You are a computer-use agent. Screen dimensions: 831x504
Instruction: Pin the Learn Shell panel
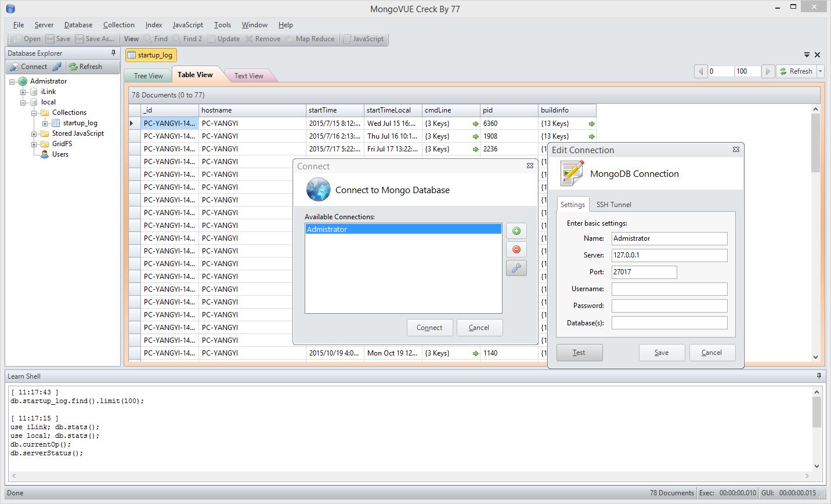[x=819, y=376]
